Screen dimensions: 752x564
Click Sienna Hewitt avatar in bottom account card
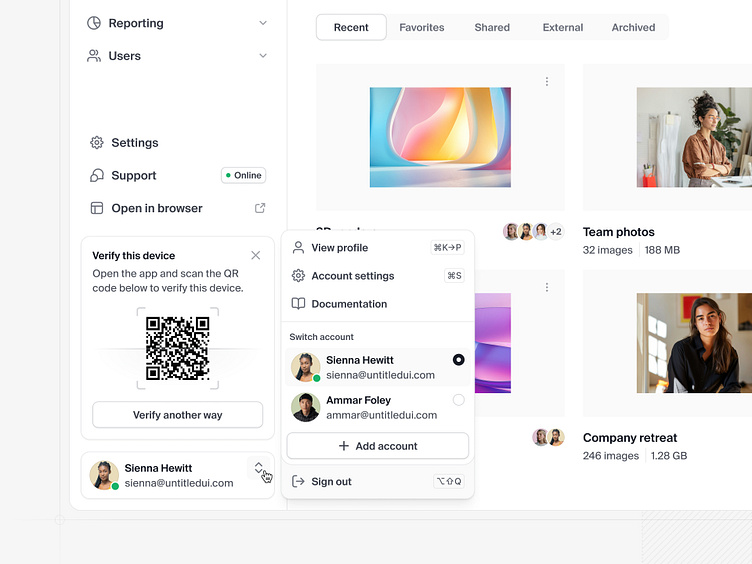[104, 475]
